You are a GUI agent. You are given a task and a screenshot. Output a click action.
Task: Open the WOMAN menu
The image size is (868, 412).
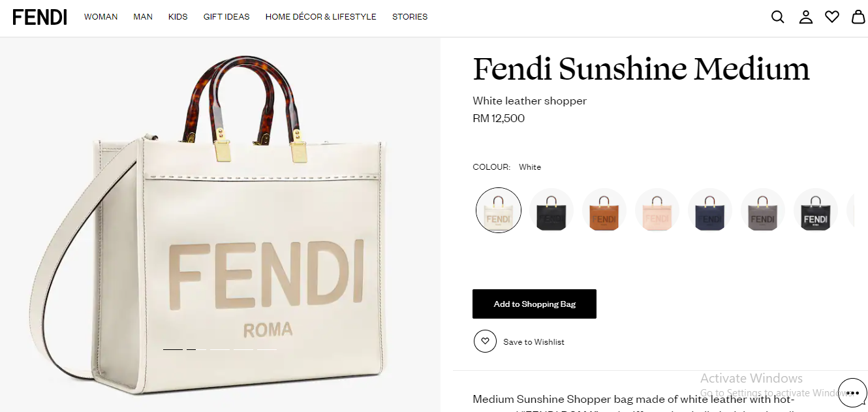click(101, 17)
